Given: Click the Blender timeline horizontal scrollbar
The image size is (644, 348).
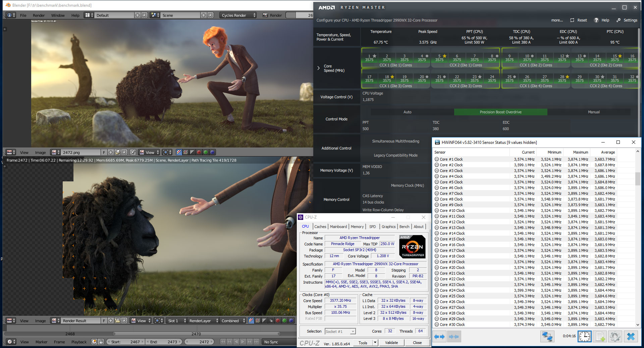Looking at the screenshot, I should (196, 334).
